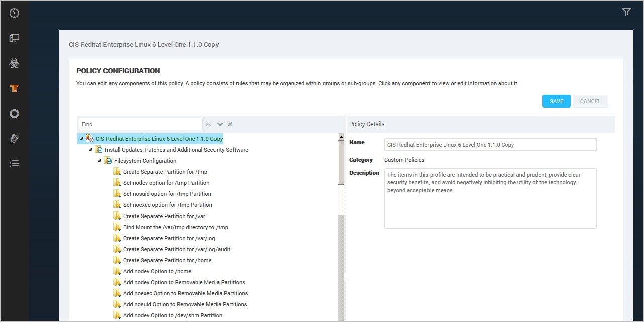Viewport: 644px width, 322px height.
Task: Collapse the Filesystem Configuration group
Action: (100, 161)
